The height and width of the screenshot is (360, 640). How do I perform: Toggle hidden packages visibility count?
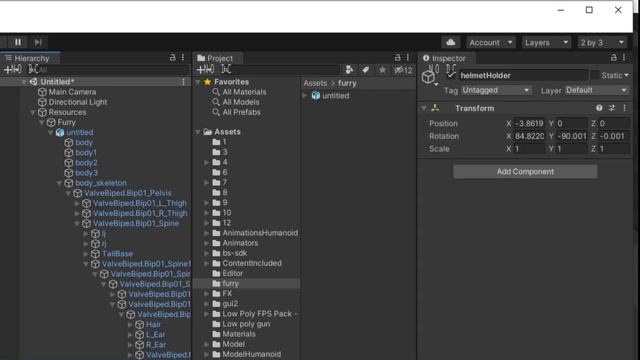pyautogui.click(x=403, y=70)
